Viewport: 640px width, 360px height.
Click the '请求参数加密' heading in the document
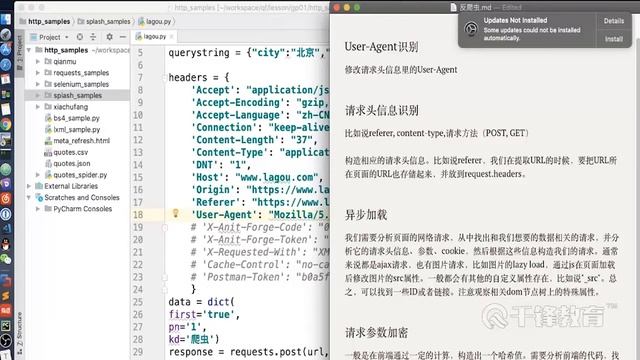[x=376, y=333]
